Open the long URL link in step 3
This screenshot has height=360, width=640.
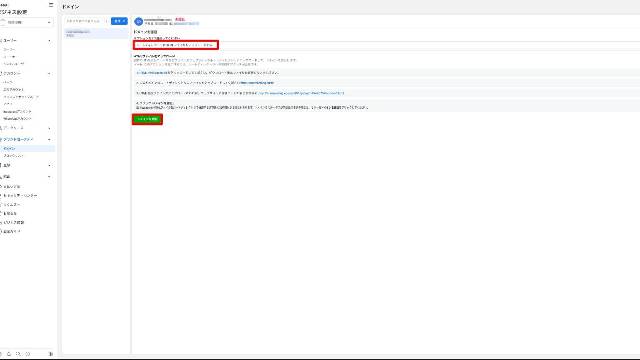coord(301,93)
